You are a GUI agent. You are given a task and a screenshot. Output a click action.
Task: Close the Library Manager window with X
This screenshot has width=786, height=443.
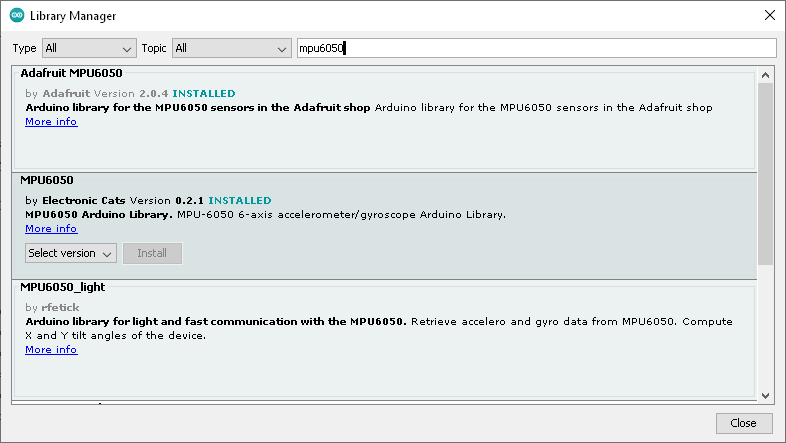[770, 16]
